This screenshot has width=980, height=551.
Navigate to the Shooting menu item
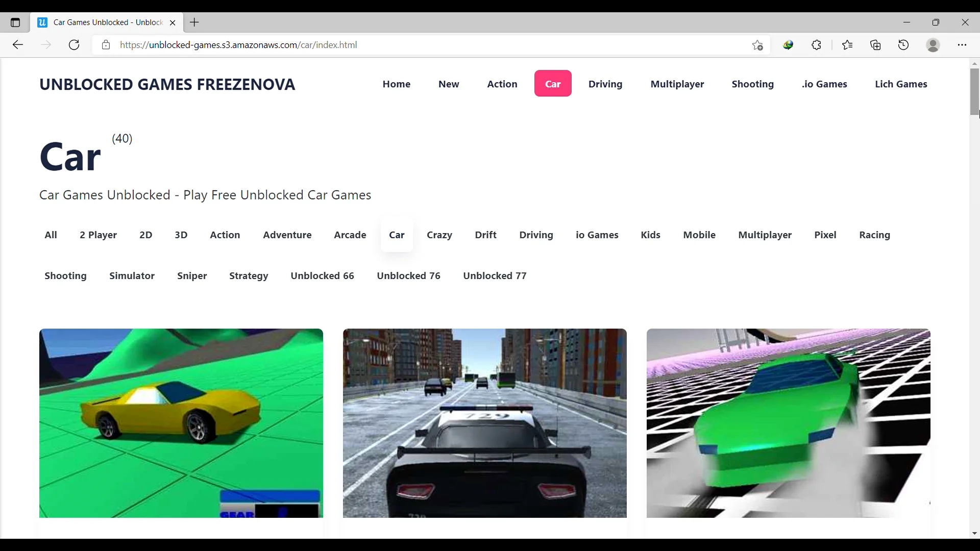tap(752, 84)
